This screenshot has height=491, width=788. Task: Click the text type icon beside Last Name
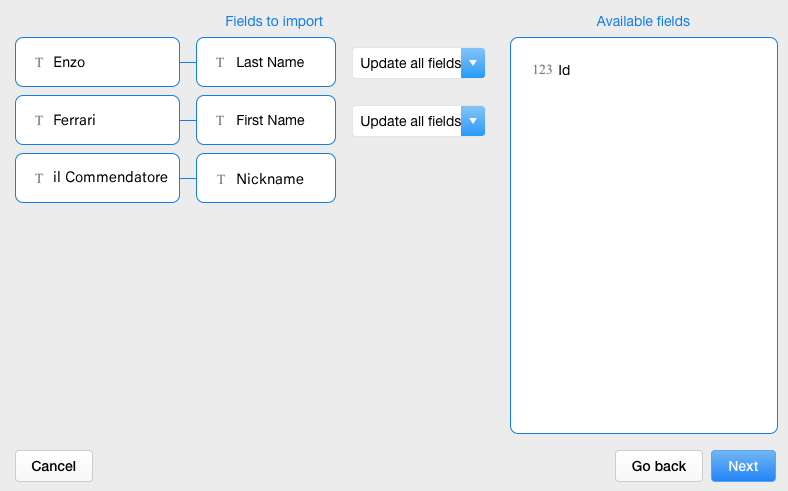pyautogui.click(x=220, y=62)
